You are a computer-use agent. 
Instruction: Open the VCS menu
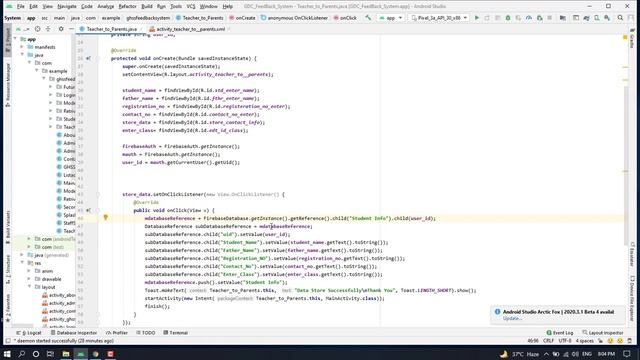(x=191, y=7)
